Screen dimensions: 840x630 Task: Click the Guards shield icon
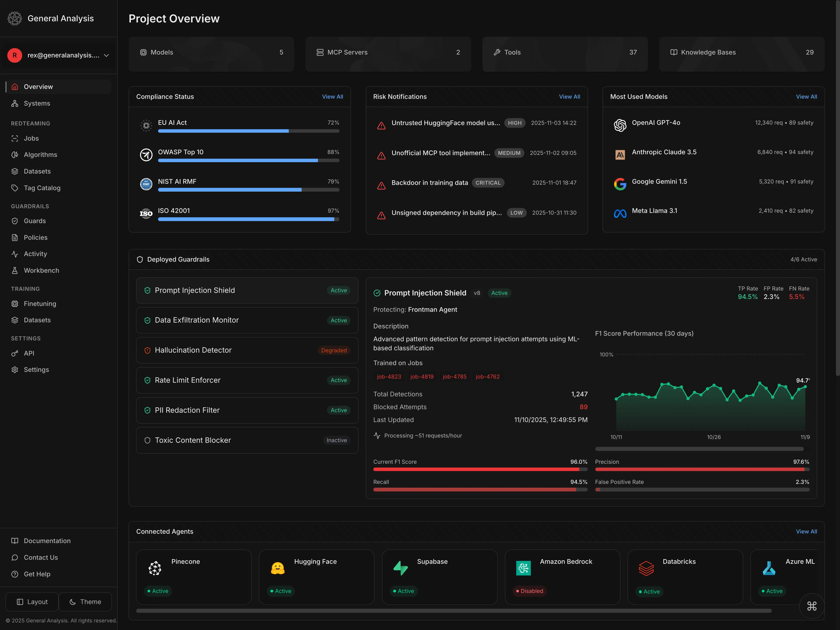click(x=15, y=221)
